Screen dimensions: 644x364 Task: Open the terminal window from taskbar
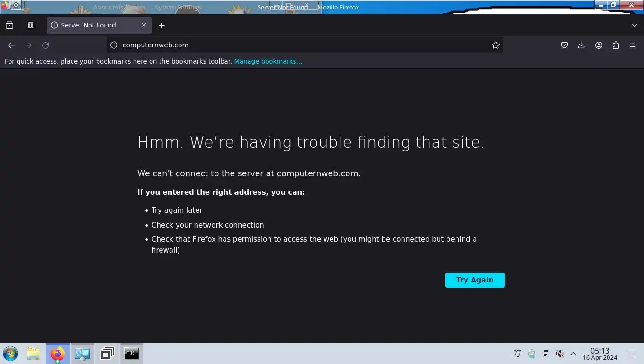point(131,354)
